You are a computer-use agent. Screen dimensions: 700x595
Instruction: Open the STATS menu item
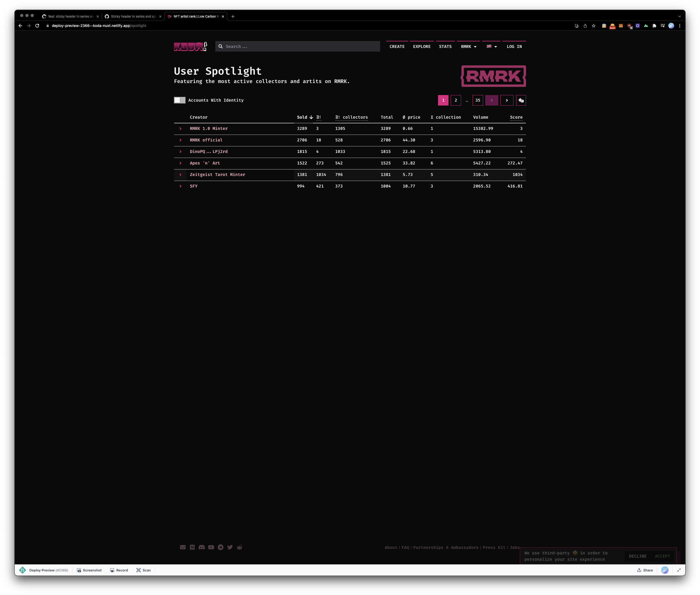pyautogui.click(x=445, y=47)
